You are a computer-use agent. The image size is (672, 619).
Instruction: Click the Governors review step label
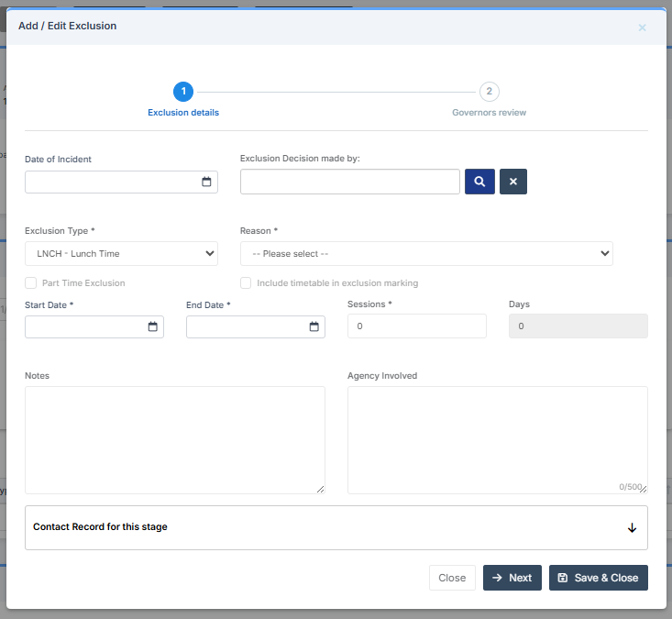(x=489, y=112)
